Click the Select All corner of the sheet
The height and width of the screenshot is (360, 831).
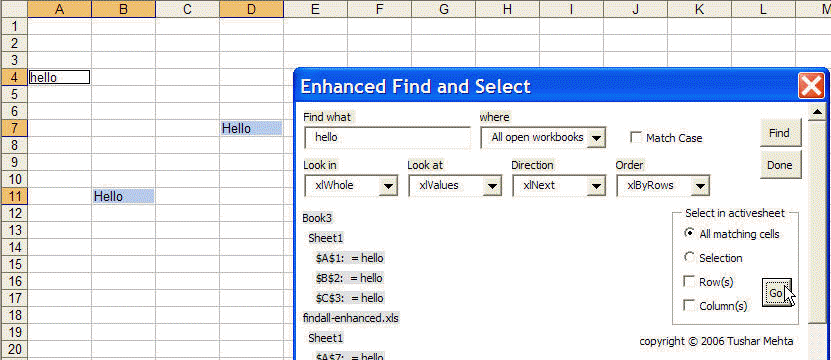[x=14, y=8]
